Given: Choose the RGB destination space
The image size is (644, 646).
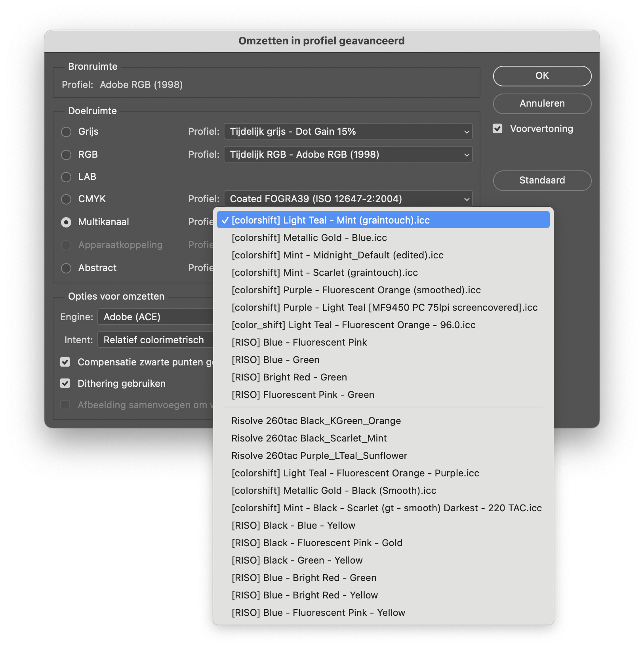Looking at the screenshot, I should pos(66,155).
